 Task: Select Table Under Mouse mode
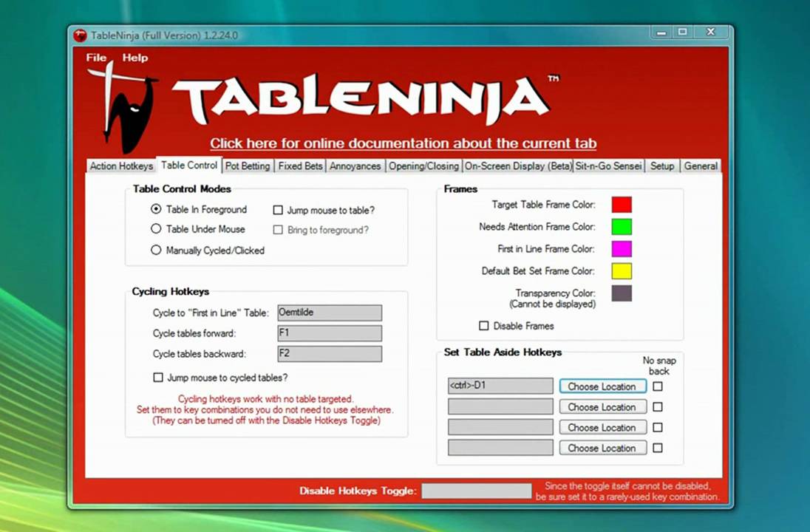(x=156, y=229)
